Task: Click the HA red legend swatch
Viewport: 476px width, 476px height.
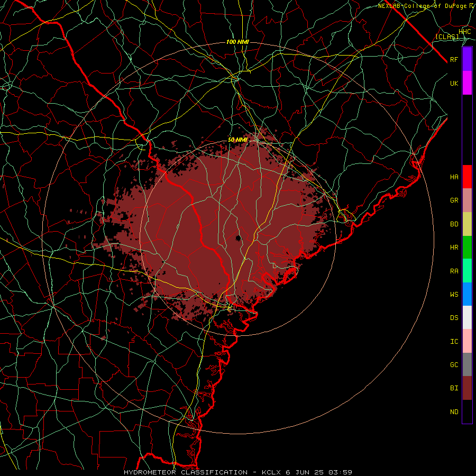Action: point(467,177)
